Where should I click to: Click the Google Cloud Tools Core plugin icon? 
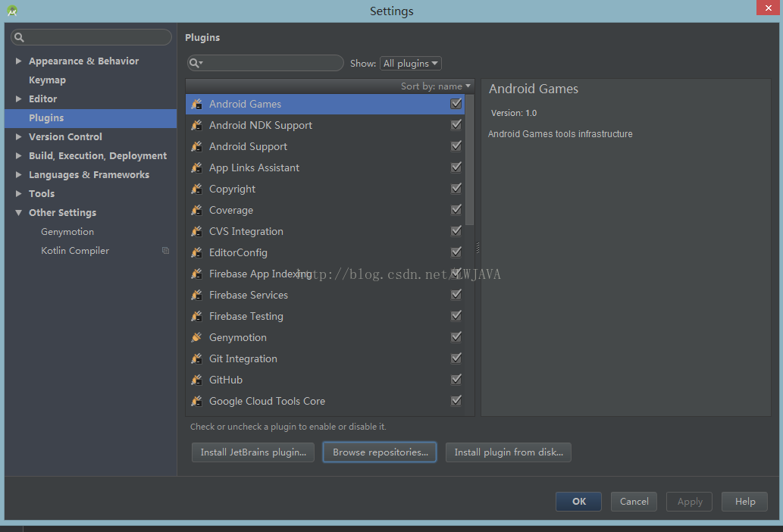point(197,401)
